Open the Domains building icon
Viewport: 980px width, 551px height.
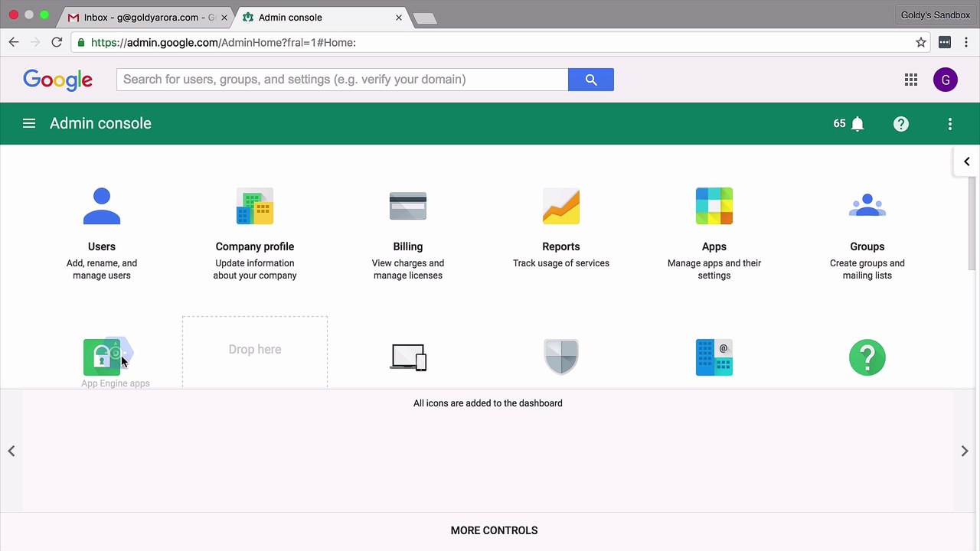click(x=714, y=357)
